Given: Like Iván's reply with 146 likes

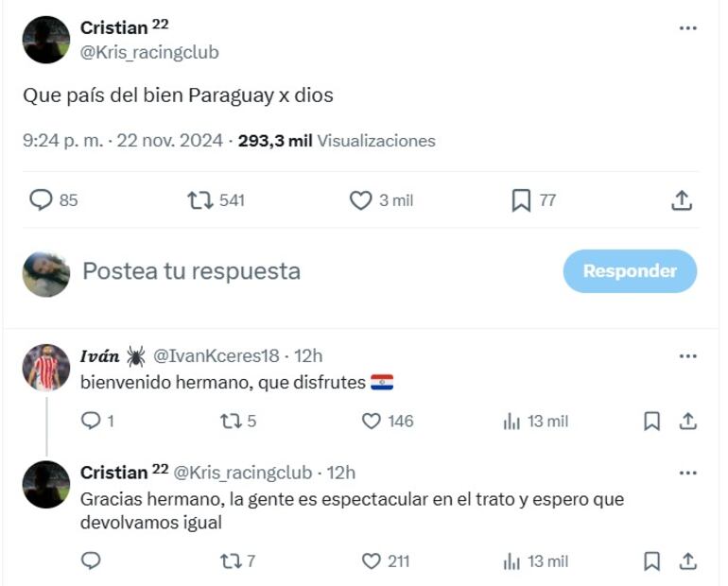Looking at the screenshot, I should (373, 421).
